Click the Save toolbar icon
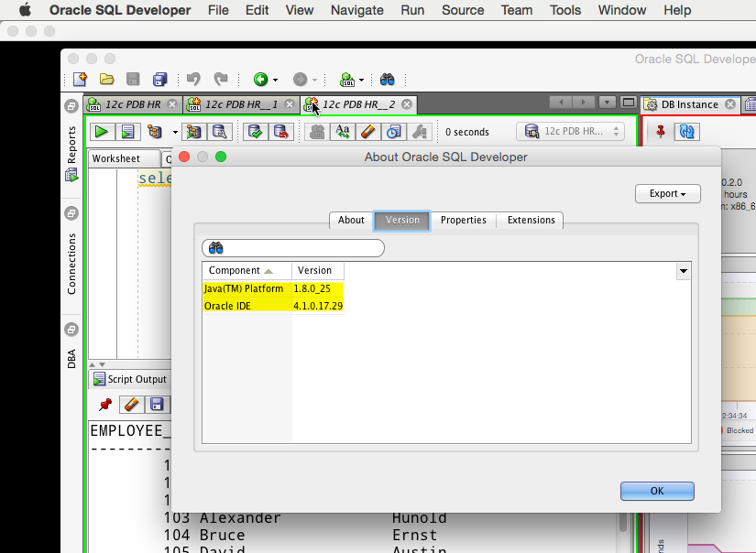 click(x=133, y=79)
